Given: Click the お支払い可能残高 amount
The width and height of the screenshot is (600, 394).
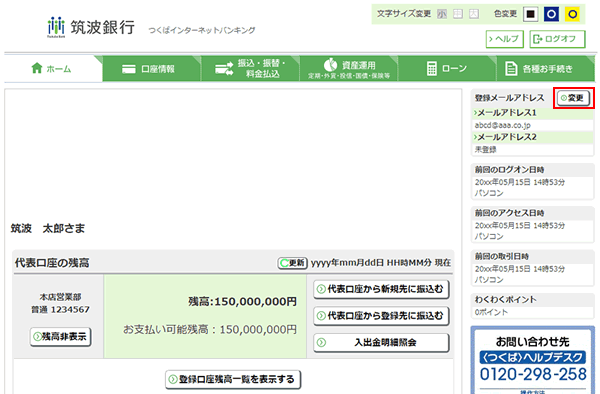Looking at the screenshot, I should 210,329.
